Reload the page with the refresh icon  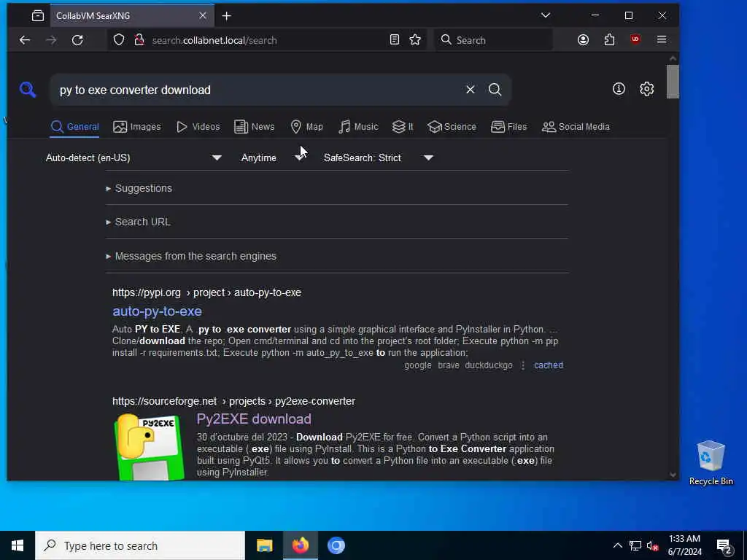(x=77, y=40)
